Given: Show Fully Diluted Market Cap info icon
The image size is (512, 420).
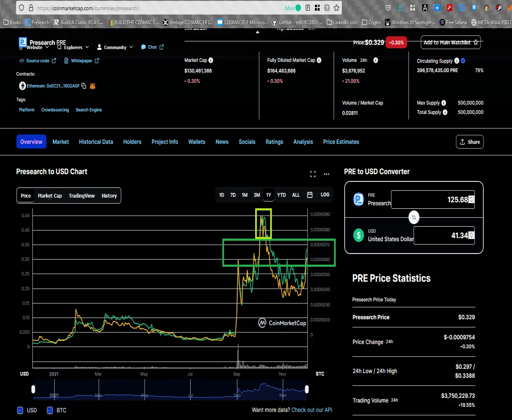Looking at the screenshot, I should 319,61.
